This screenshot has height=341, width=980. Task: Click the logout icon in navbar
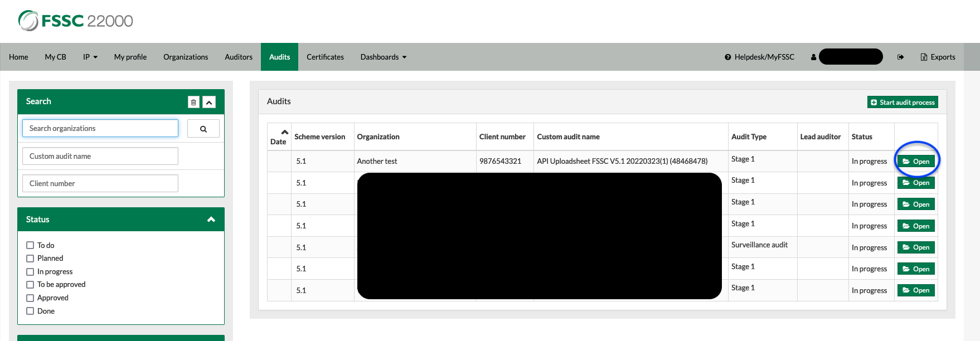pos(900,57)
